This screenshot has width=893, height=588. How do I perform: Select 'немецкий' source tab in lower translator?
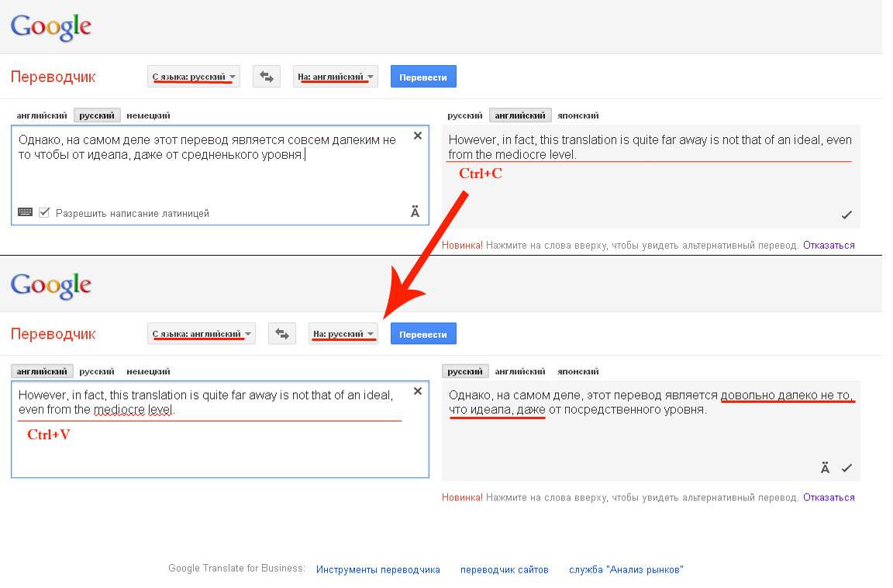[148, 371]
